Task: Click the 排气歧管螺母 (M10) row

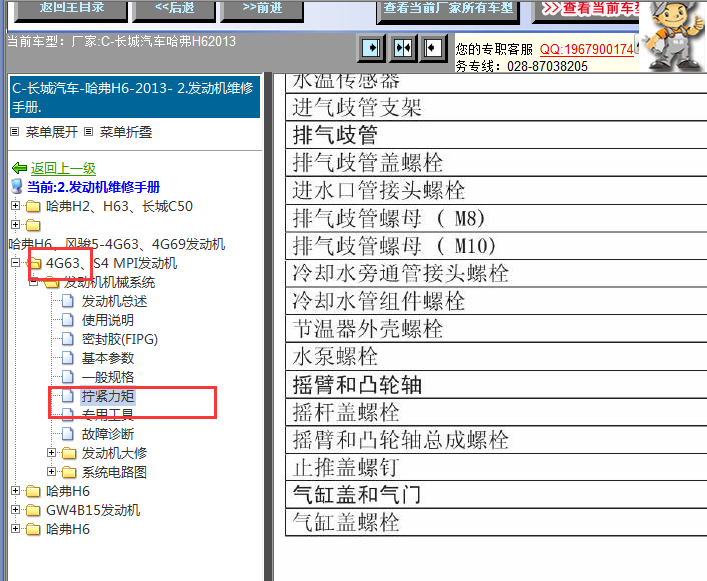Action: click(x=496, y=246)
